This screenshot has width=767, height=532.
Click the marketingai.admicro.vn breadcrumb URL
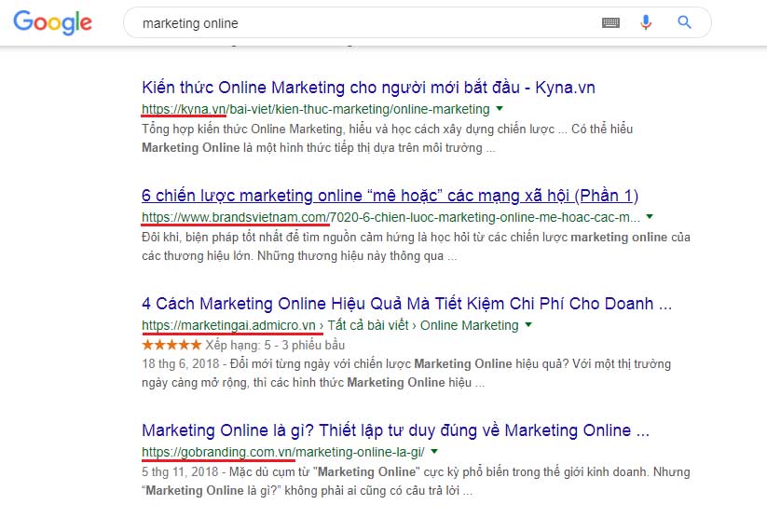pos(330,325)
